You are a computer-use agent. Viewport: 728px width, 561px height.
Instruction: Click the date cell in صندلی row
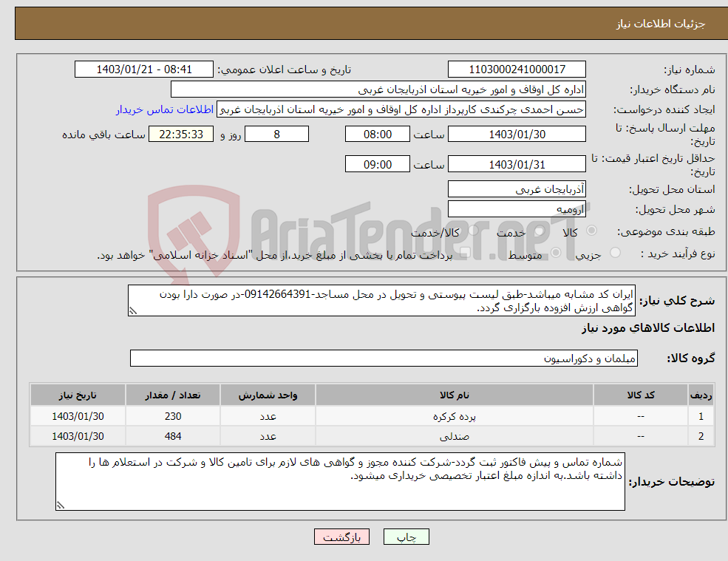(78, 437)
